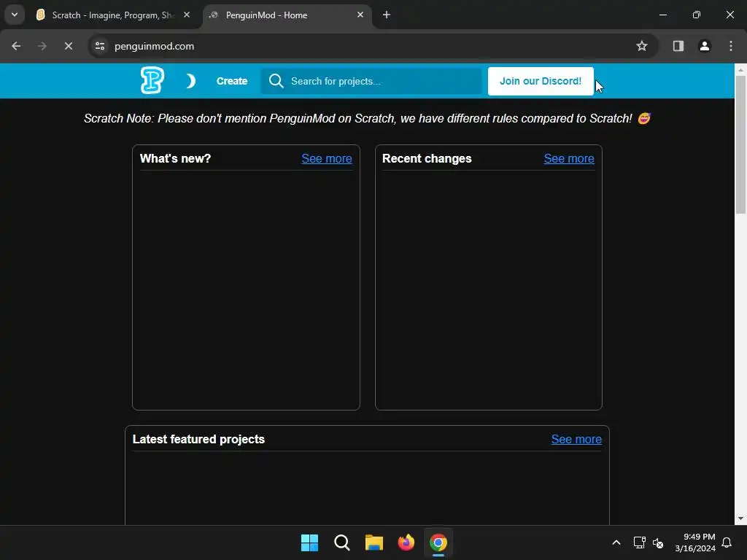This screenshot has height=560, width=747.
Task: Click the Recent changes heading
Action: click(427, 158)
